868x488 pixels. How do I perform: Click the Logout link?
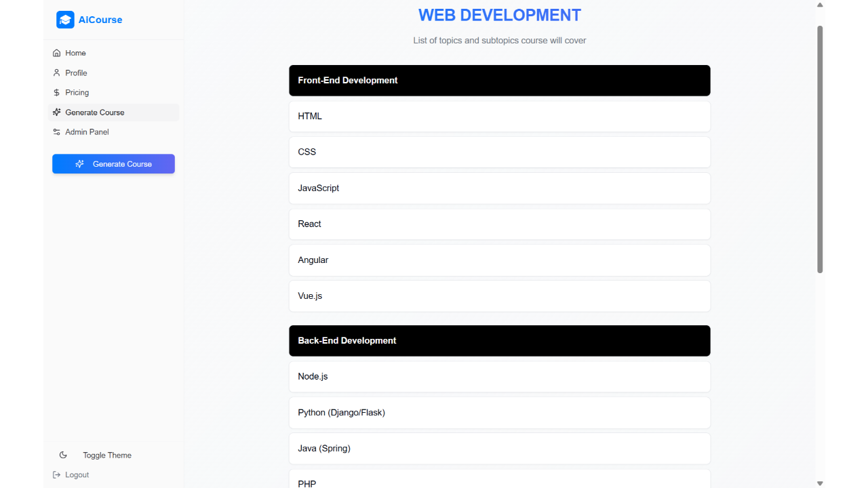[77, 474]
